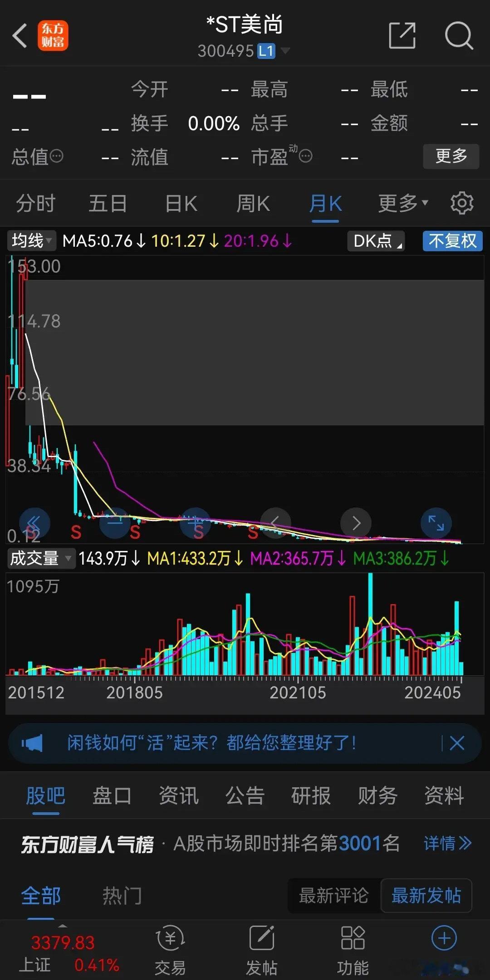Go back using the left arrow
The image size is (490, 980).
(20, 35)
